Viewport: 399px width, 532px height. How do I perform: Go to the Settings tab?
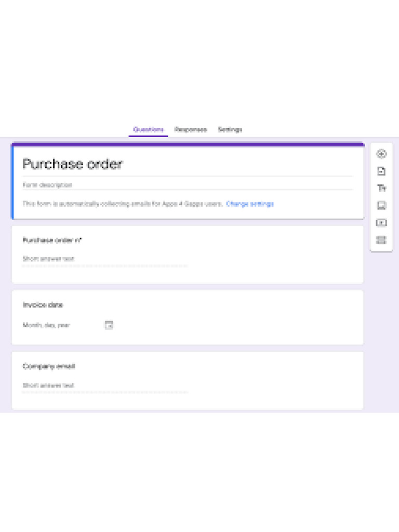(x=230, y=129)
